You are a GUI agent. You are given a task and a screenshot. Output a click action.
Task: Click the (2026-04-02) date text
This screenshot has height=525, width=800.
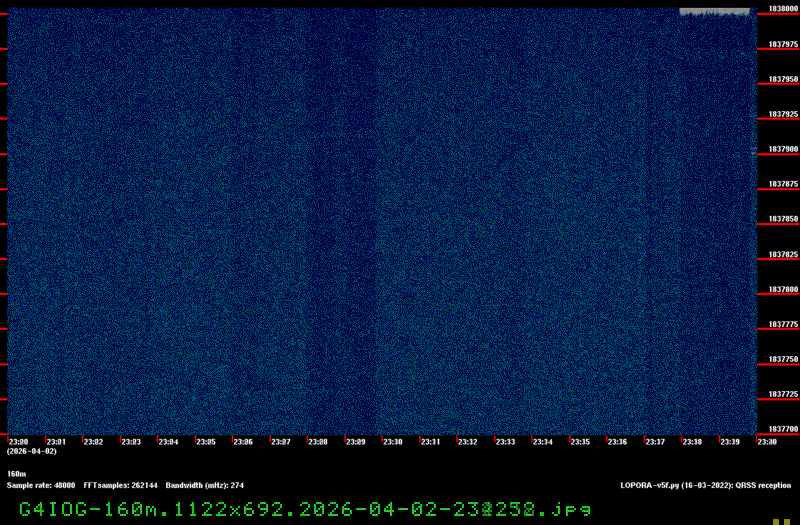click(32, 452)
